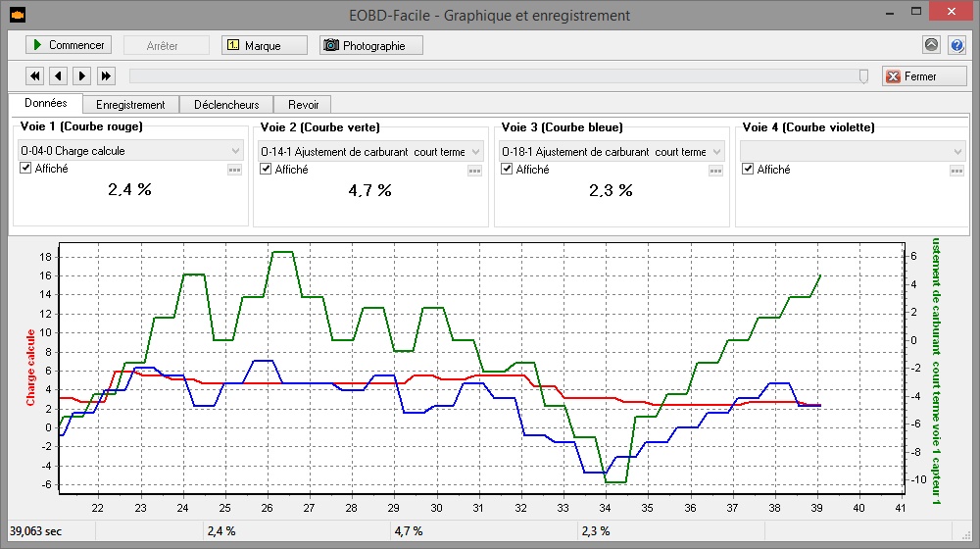
Task: Uncheck Affiché for Voie 1 red curve
Action: coord(26,169)
